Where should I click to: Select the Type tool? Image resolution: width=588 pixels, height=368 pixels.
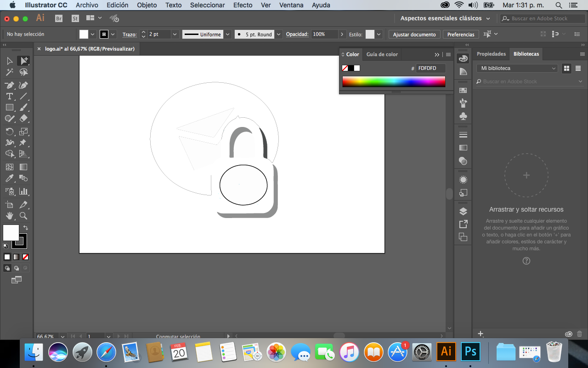point(10,96)
